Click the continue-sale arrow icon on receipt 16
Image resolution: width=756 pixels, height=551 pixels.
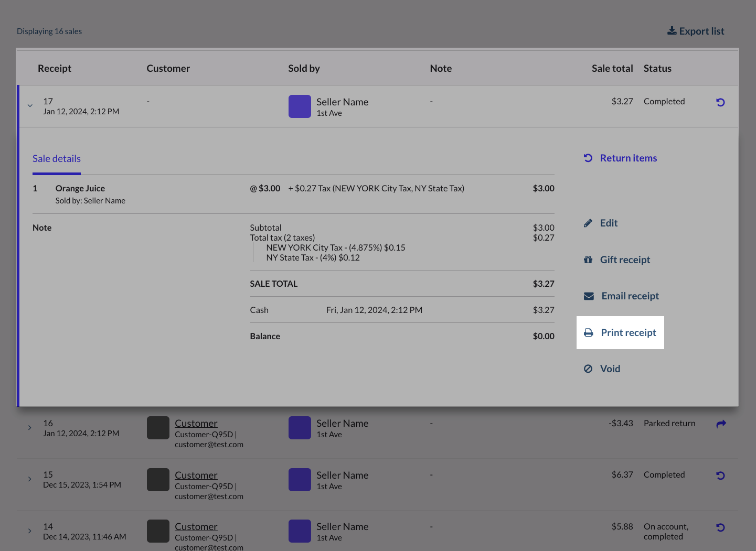click(x=721, y=424)
